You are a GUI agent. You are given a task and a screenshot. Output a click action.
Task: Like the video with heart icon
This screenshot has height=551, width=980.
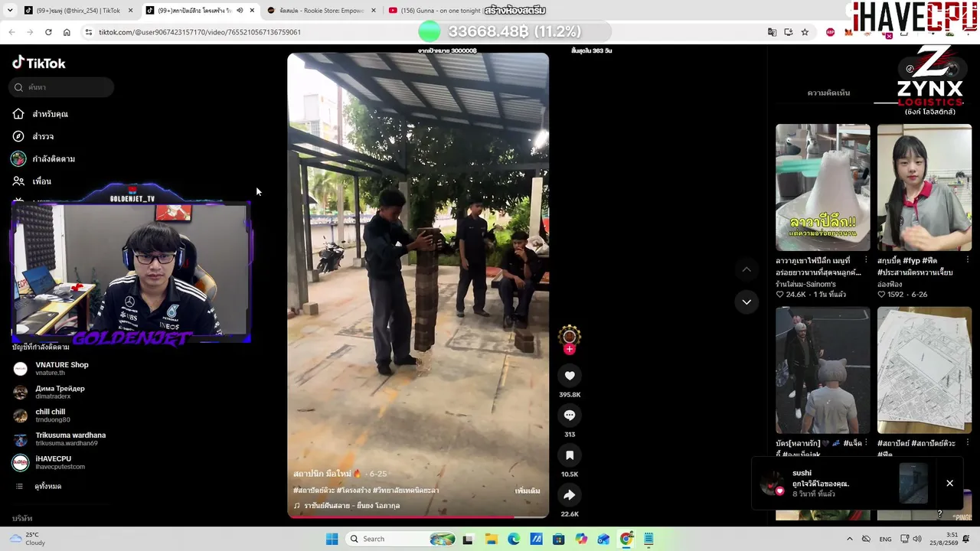click(x=570, y=376)
